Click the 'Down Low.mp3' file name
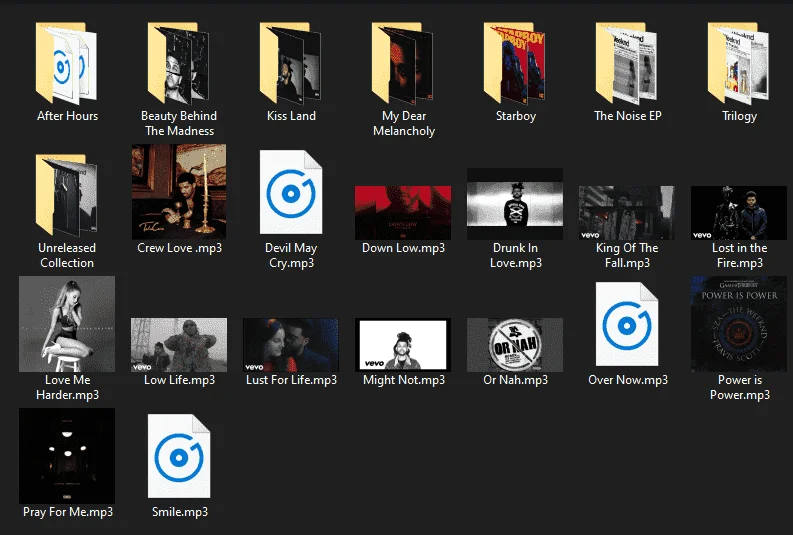 pyautogui.click(x=404, y=248)
